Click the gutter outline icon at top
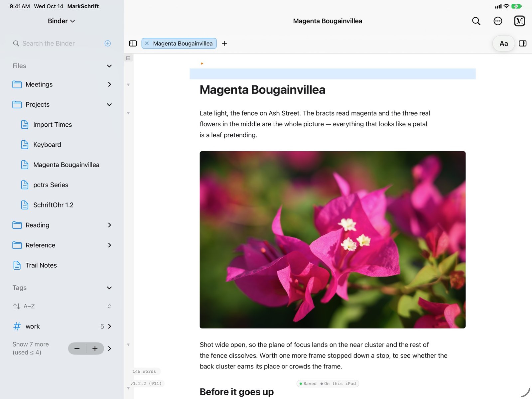The width and height of the screenshot is (532, 399). pos(128,58)
